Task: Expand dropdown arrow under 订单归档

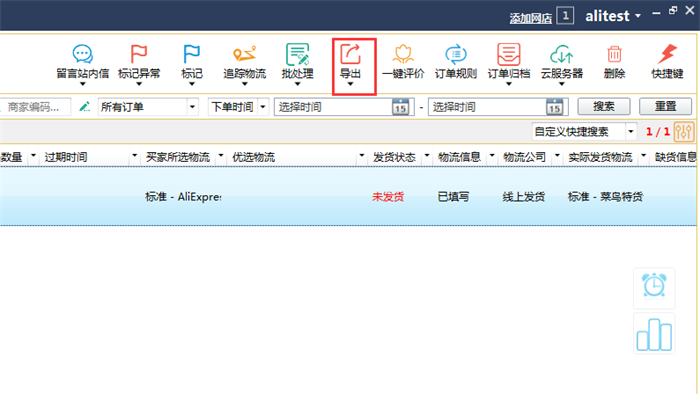Action: point(509,84)
